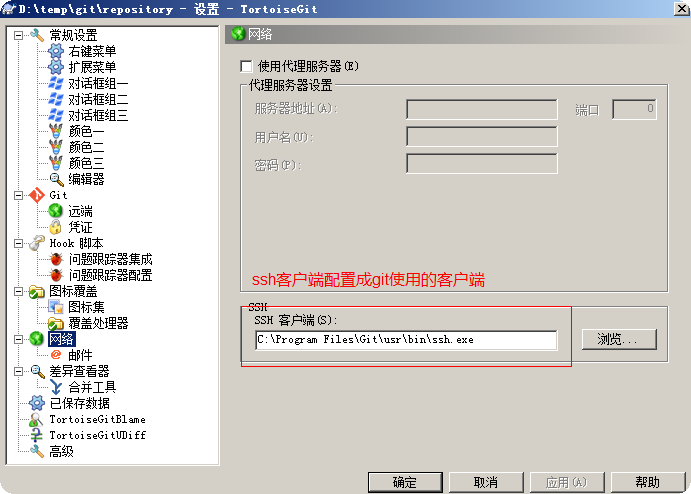Screen dimensions: 691x494
Task: Click the 问题跟踪器集成 bug icon
Action: [56, 259]
